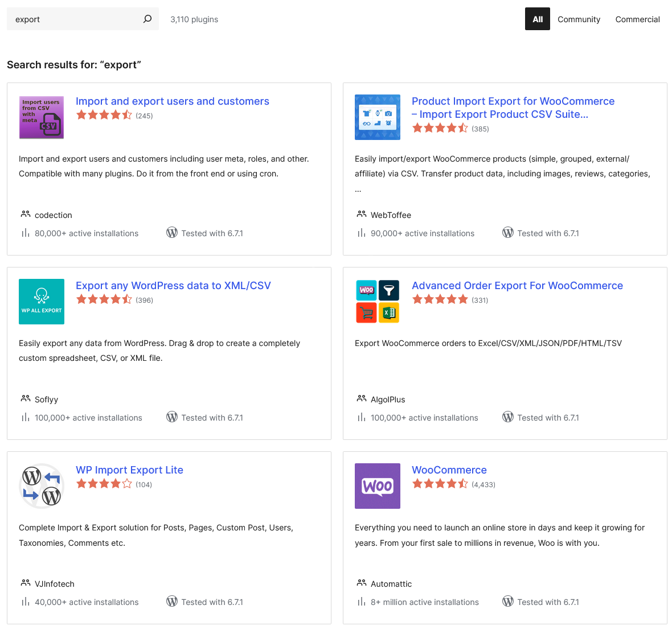The image size is (672, 634).
Task: Click the WordPress logo in the codection card
Action: (172, 233)
